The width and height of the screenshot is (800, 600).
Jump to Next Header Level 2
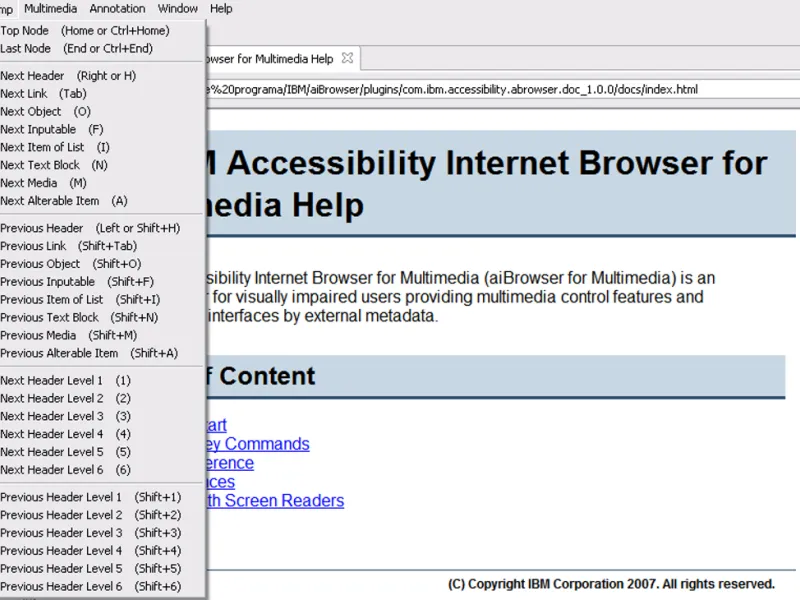[x=102, y=398]
